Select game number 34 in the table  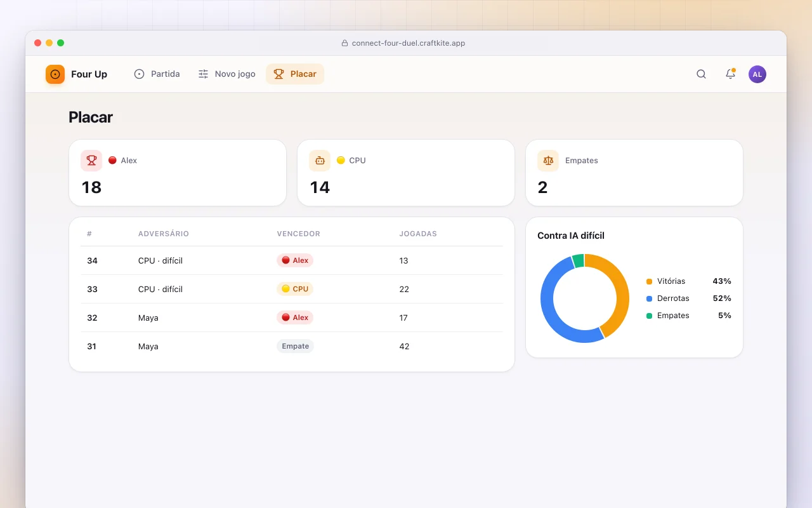pos(92,260)
